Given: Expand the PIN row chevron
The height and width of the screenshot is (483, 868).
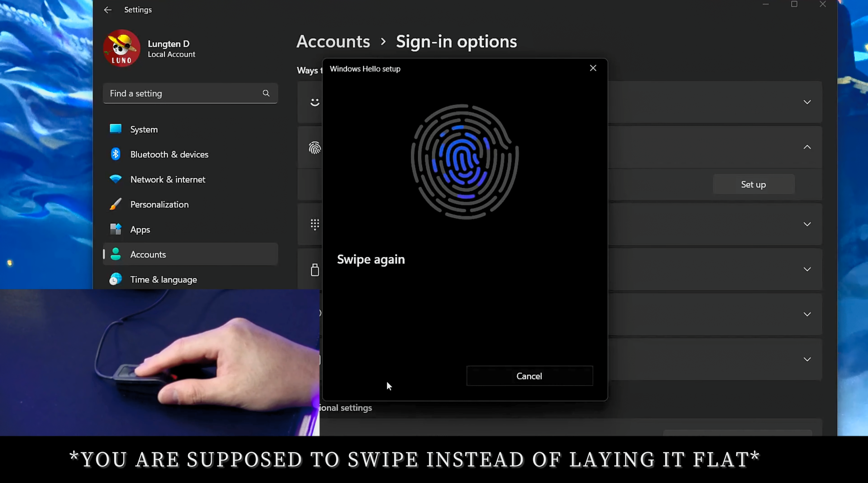Looking at the screenshot, I should tap(807, 224).
